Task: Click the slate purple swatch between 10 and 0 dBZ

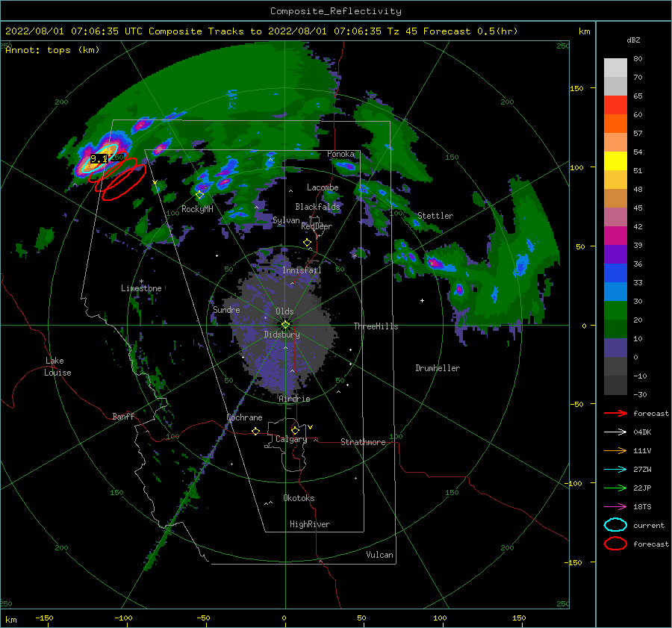Action: coord(615,348)
